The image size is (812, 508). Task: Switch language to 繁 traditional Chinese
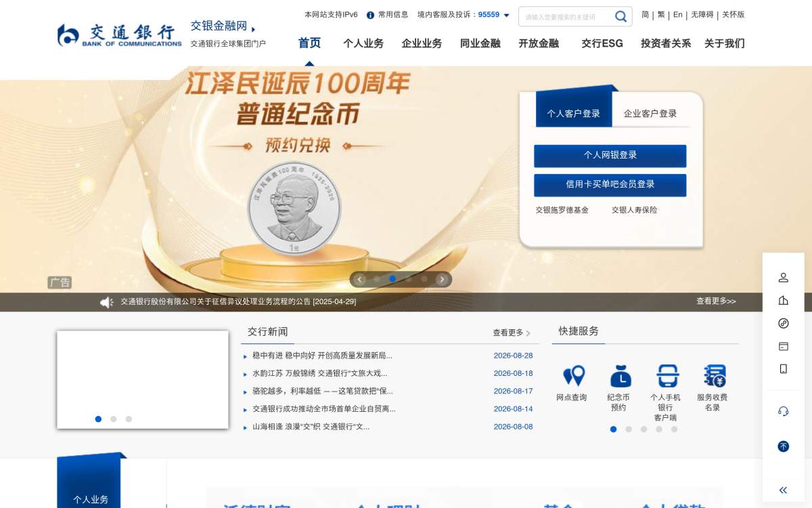pos(661,14)
